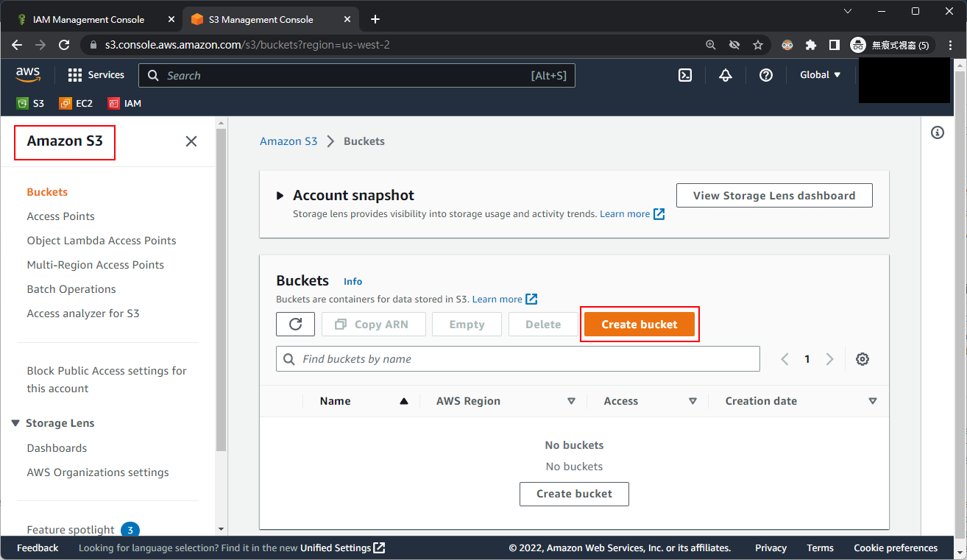Click the Find buckets by name field
This screenshot has height=560, width=967.
(518, 359)
